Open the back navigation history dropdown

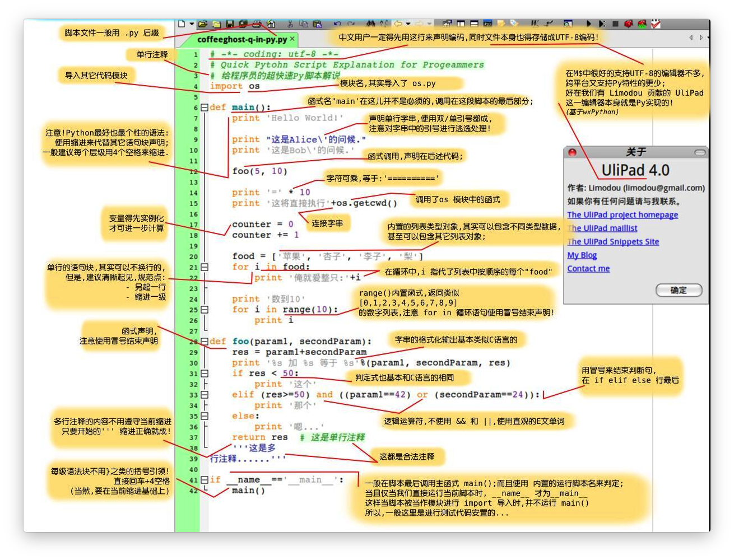tap(408, 24)
